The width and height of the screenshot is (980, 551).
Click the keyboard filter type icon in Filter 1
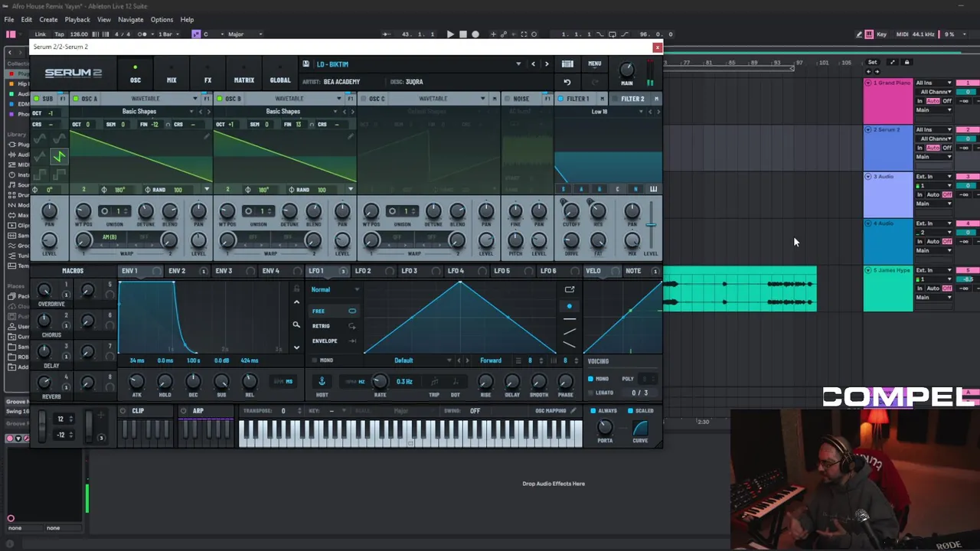click(x=653, y=189)
